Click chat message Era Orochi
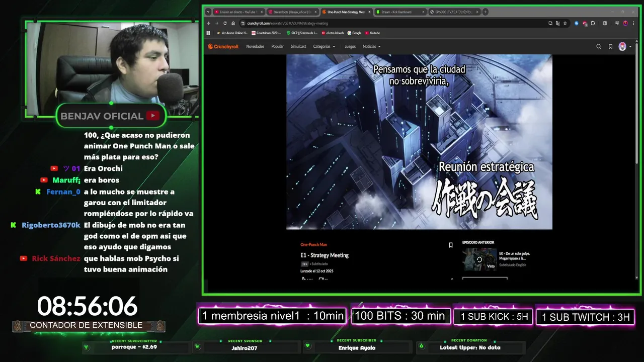 point(103,168)
